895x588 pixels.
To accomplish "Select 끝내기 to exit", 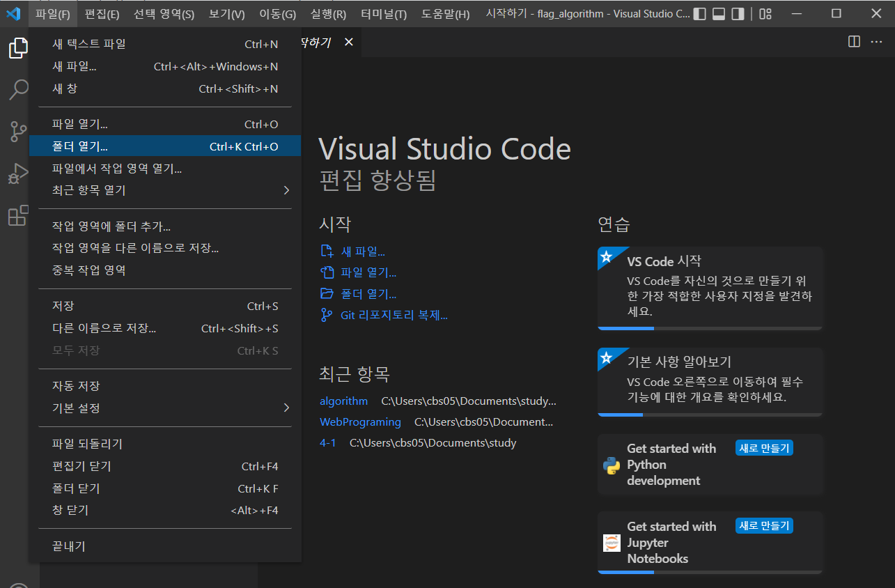I will 164,546.
